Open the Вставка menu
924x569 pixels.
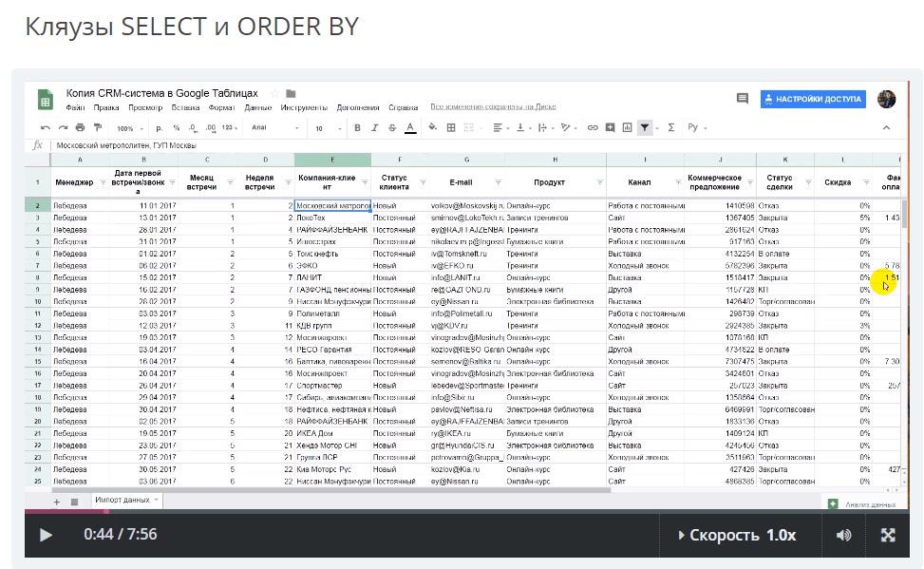coord(185,108)
